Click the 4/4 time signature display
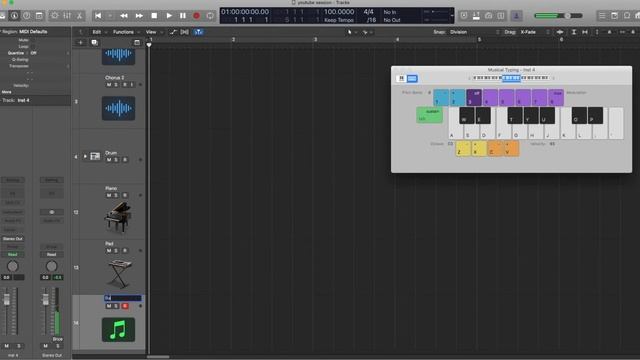The width and height of the screenshot is (640, 360). (369, 12)
